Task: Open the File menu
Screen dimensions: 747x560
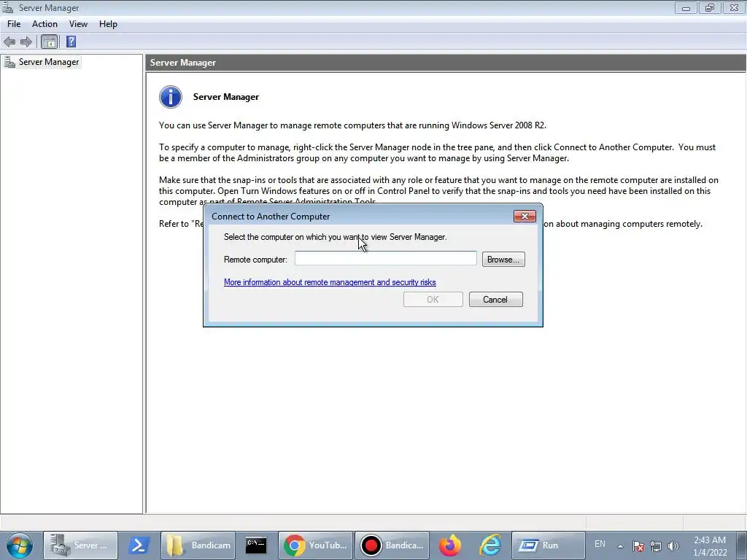Action: pyautogui.click(x=14, y=24)
